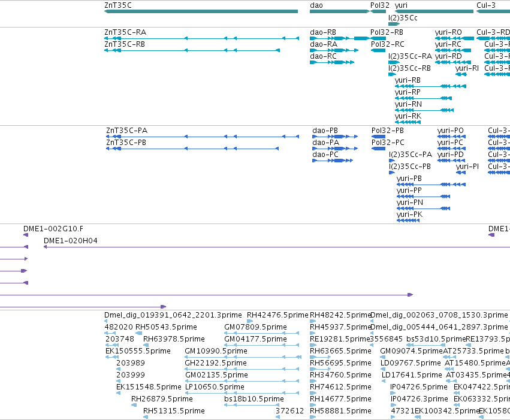Click the yuri-PI protein label

[x=467, y=167]
